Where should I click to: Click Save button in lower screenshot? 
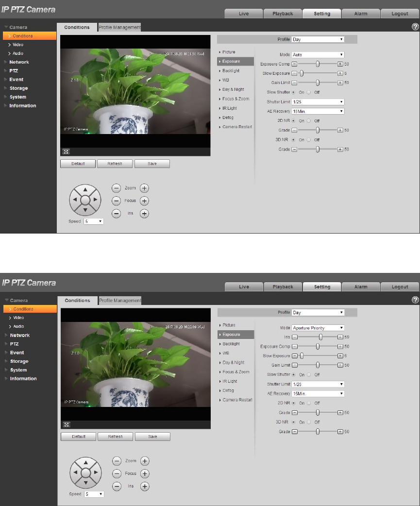(152, 437)
